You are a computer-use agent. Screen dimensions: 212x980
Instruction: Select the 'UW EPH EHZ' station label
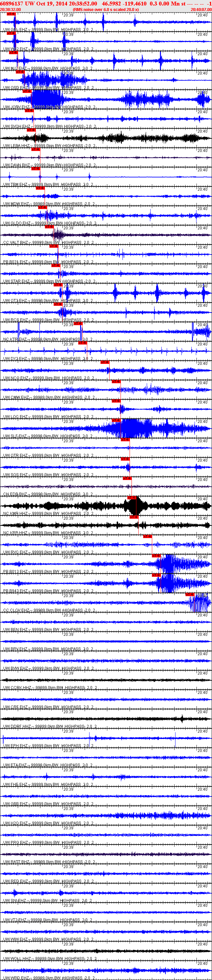(16, 746)
